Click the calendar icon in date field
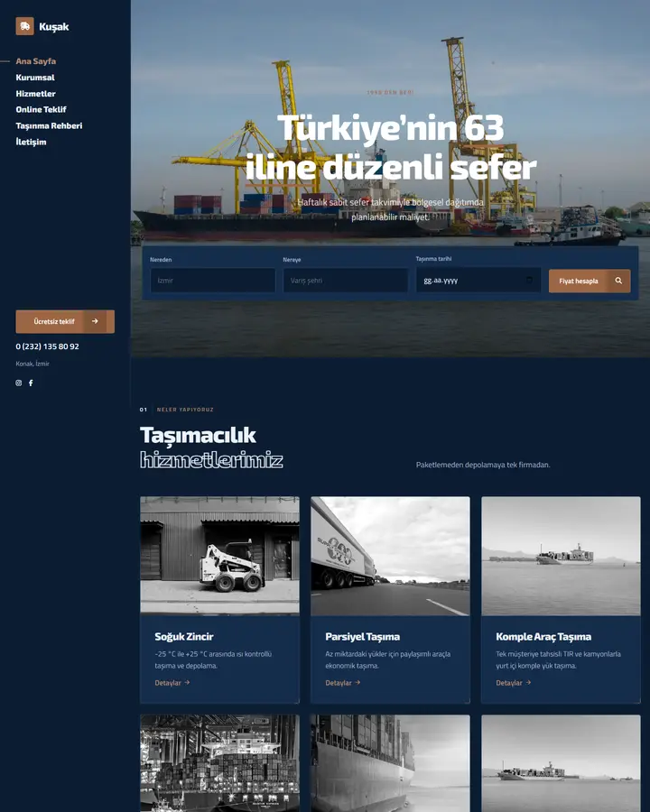Viewport: 650px width, 812px height. pos(529,281)
